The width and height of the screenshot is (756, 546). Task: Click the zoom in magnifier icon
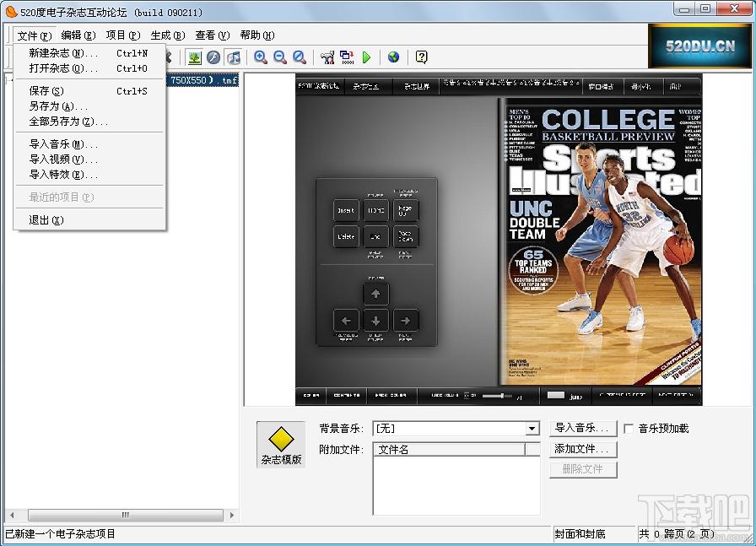(x=261, y=57)
